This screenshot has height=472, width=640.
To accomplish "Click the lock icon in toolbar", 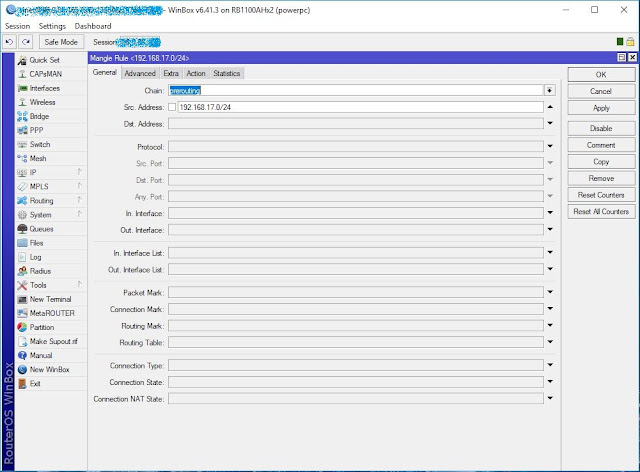I will 631,42.
